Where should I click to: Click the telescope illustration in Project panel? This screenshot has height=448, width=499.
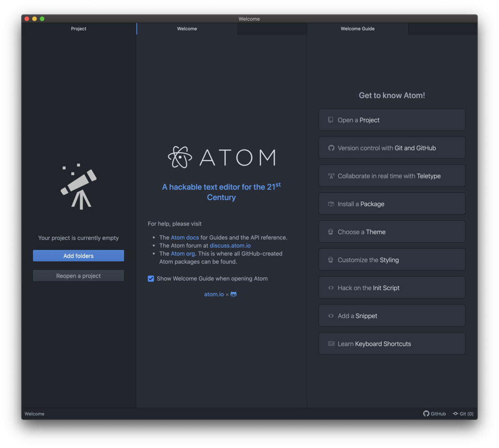pos(78,186)
